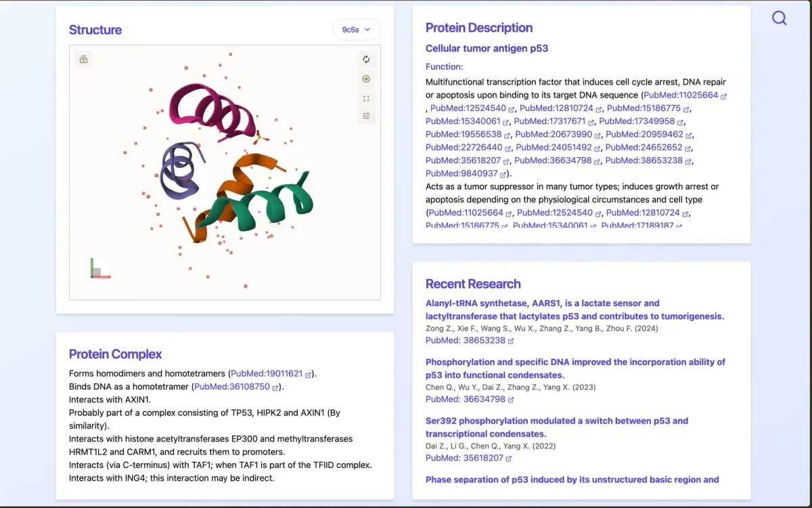Open the Cellular tumor antigen p53 link

pos(487,48)
